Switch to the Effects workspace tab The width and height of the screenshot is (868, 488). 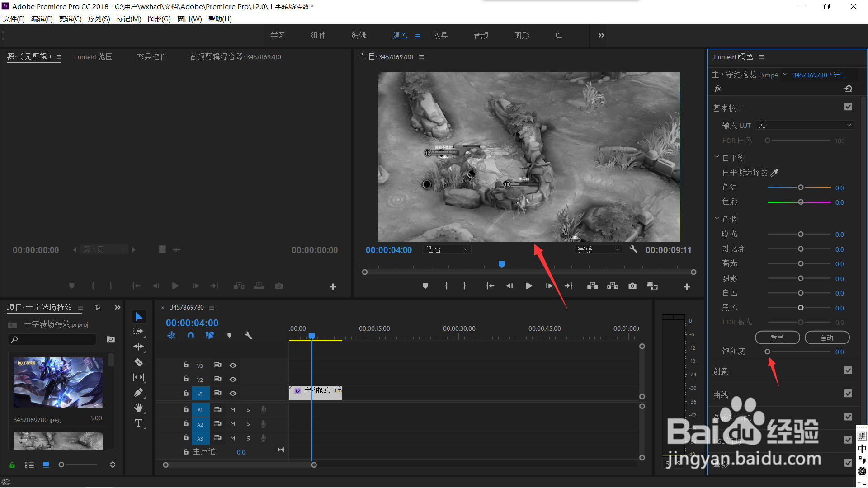pos(440,35)
